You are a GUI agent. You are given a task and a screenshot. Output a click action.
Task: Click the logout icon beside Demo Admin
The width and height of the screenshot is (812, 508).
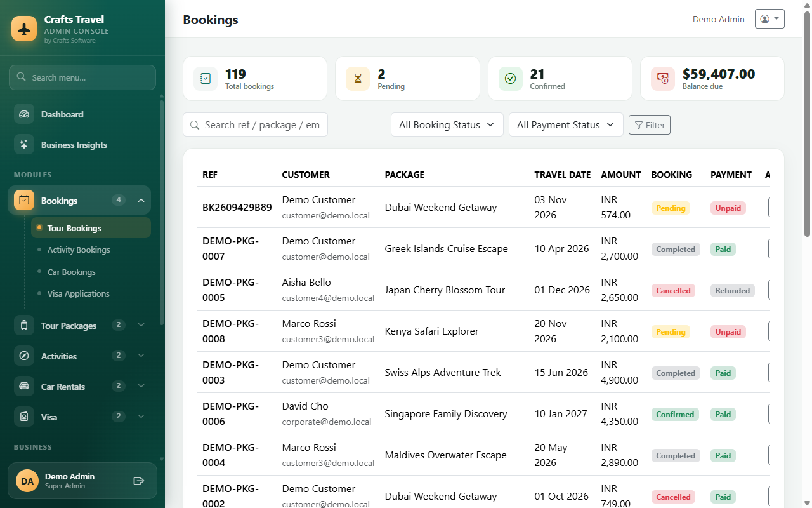point(139,481)
